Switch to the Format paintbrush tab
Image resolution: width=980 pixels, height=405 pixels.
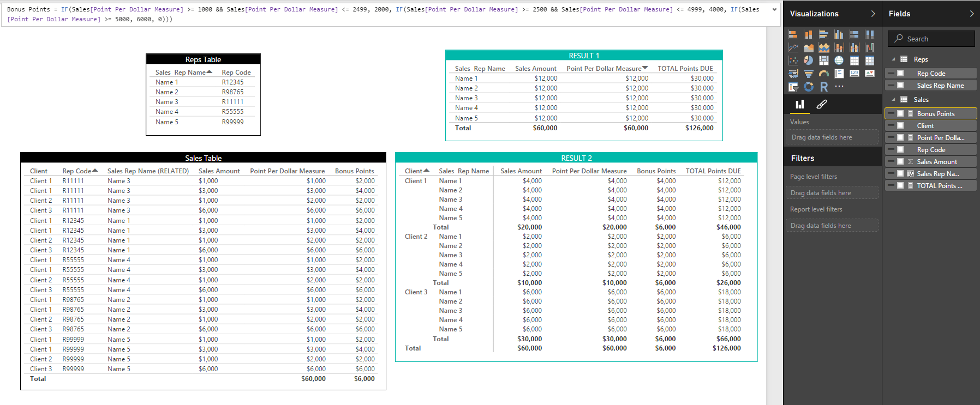(822, 104)
